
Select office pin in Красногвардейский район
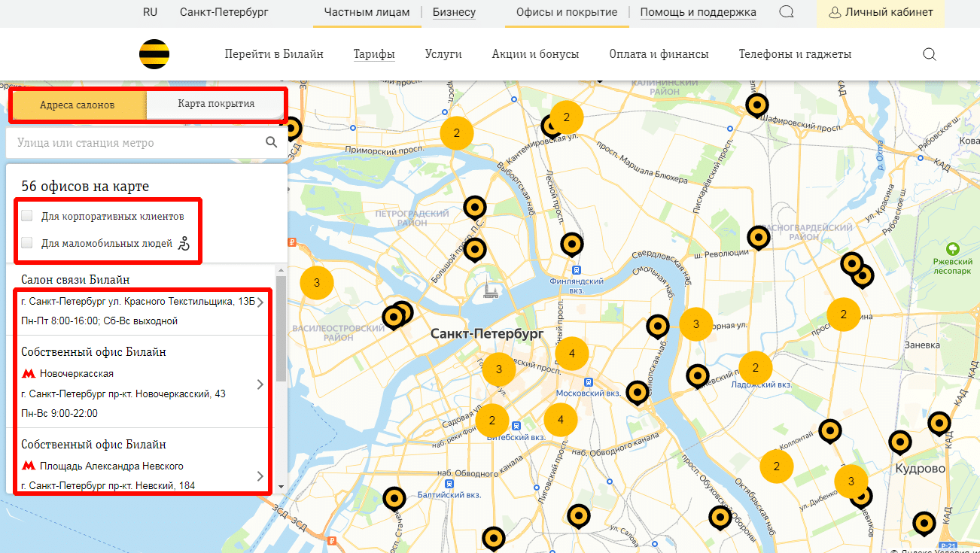coord(759,239)
